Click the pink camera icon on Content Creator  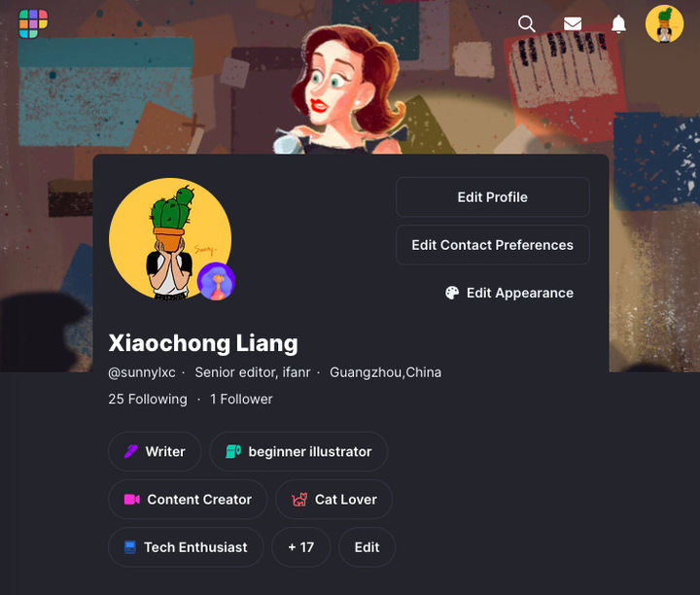coord(131,499)
